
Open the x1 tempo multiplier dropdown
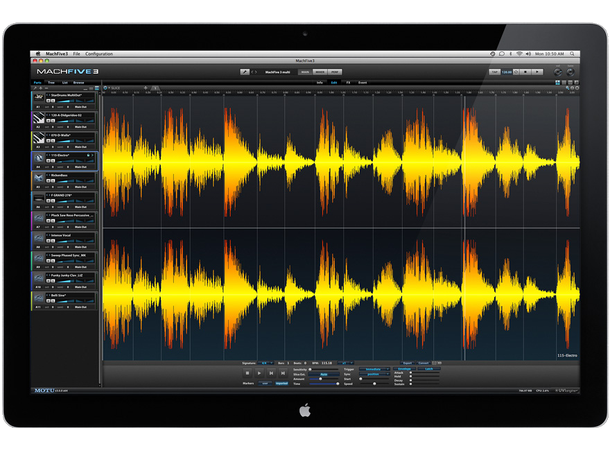click(x=345, y=363)
